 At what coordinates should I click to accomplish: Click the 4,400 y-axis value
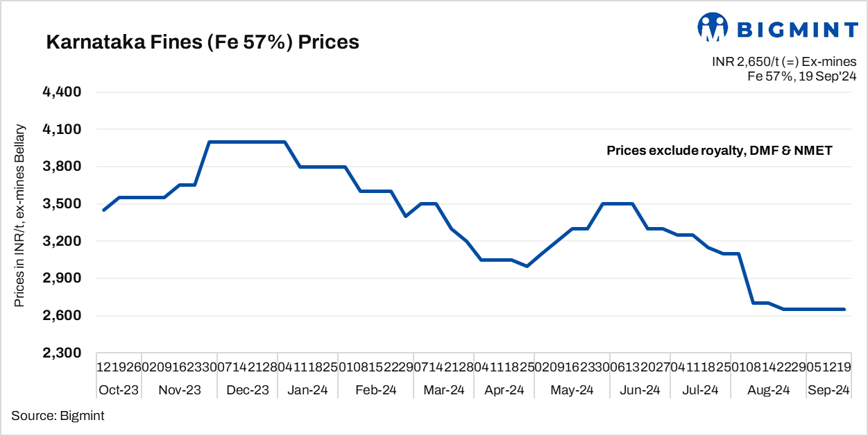click(x=63, y=92)
